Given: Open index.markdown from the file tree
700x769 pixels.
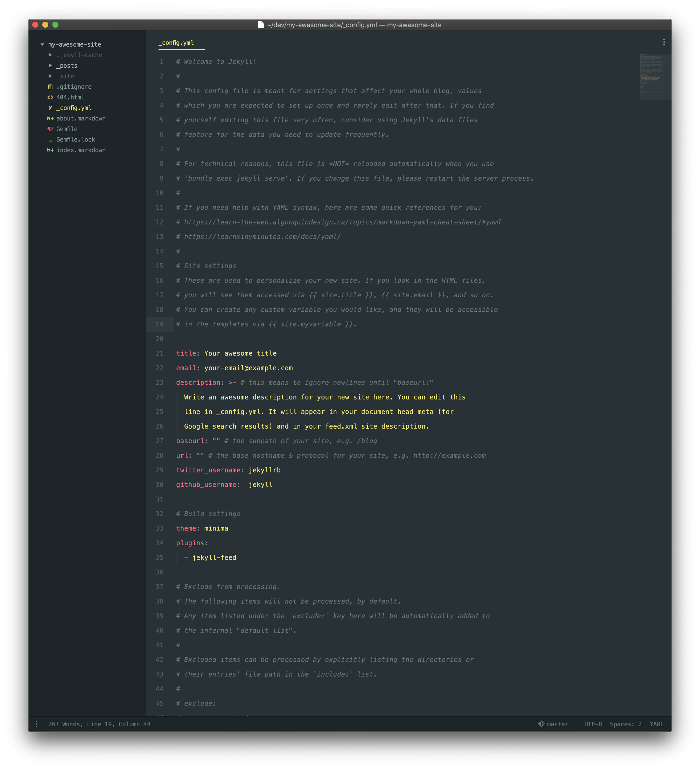Looking at the screenshot, I should point(81,150).
